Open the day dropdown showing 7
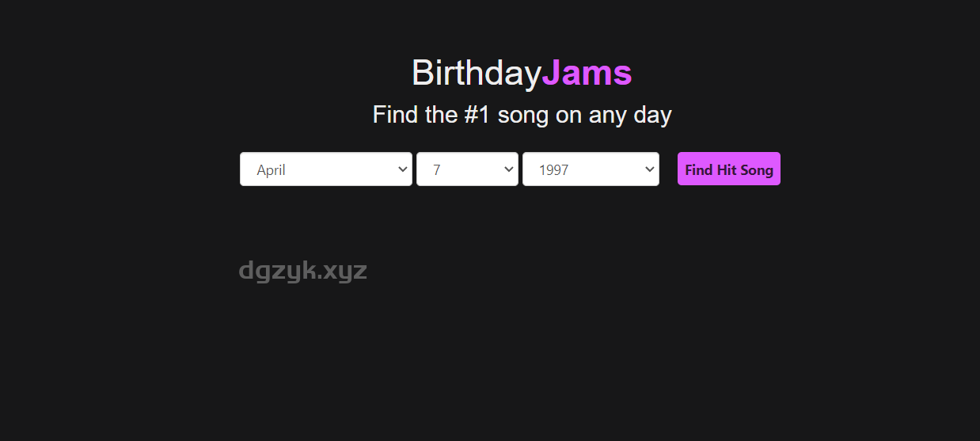The height and width of the screenshot is (441, 980). click(x=467, y=169)
